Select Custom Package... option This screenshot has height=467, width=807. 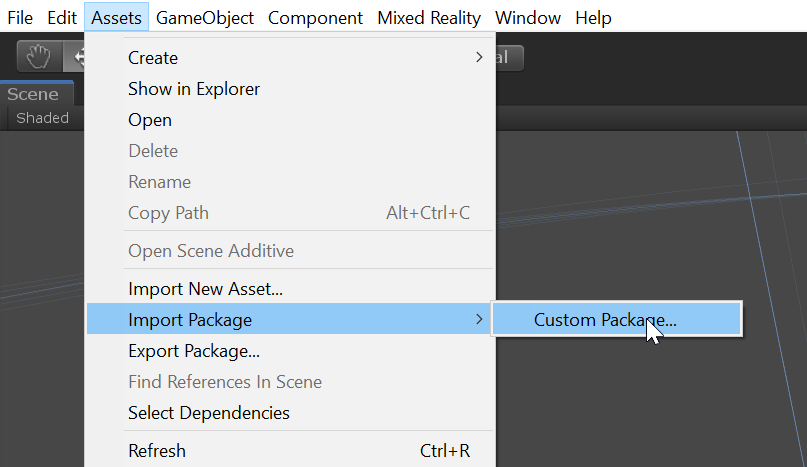pyautogui.click(x=605, y=320)
